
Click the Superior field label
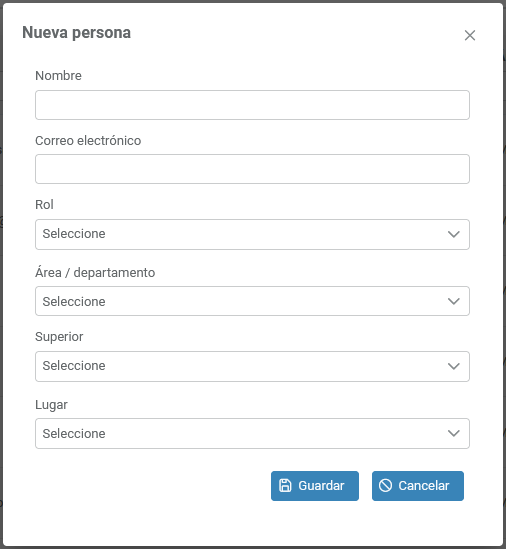pyautogui.click(x=59, y=337)
